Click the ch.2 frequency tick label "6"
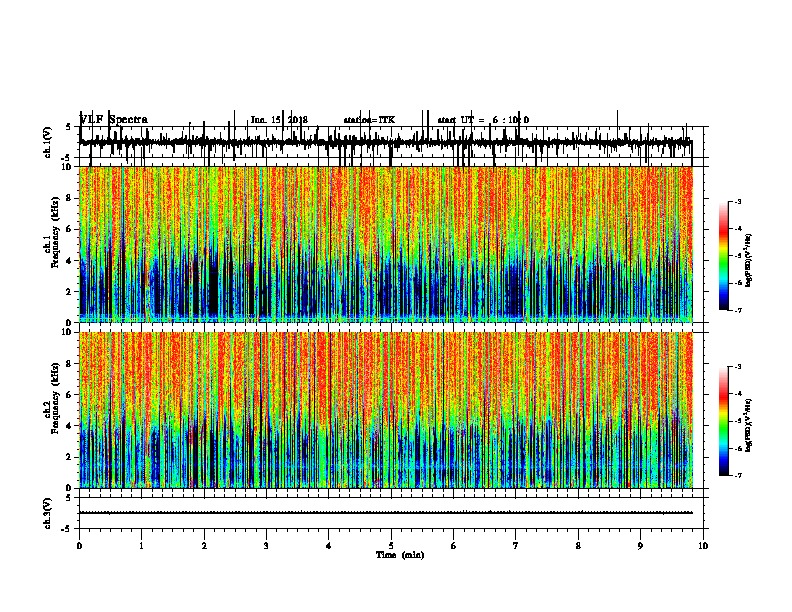This screenshot has width=792, height=612. (x=70, y=395)
